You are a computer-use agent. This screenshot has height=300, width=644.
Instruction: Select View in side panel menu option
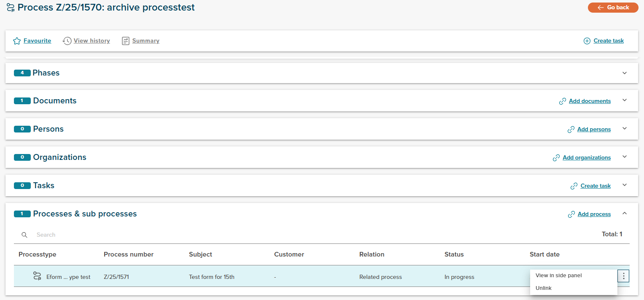pos(558,276)
